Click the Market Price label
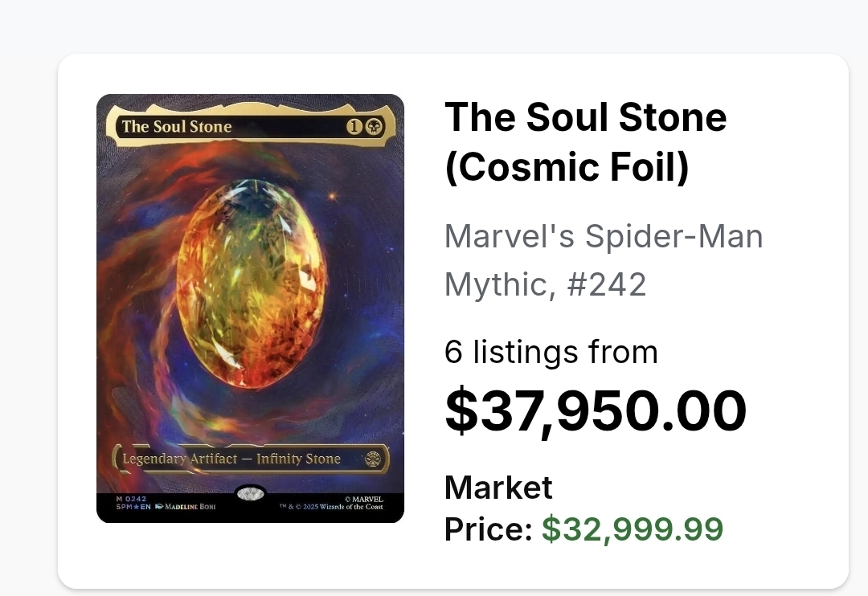 coord(498,508)
